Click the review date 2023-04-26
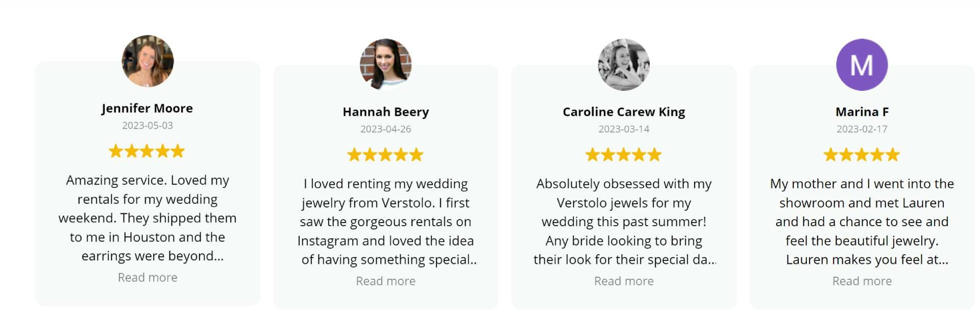The height and width of the screenshot is (315, 980). (x=385, y=129)
